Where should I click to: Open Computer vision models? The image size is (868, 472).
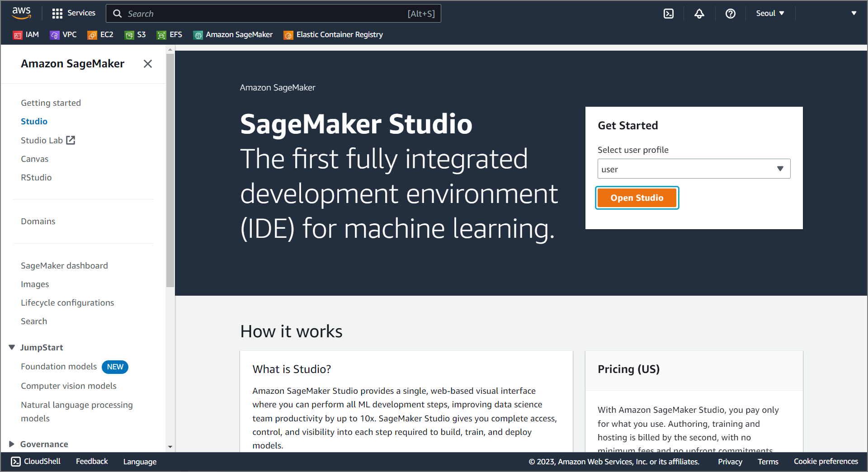69,386
